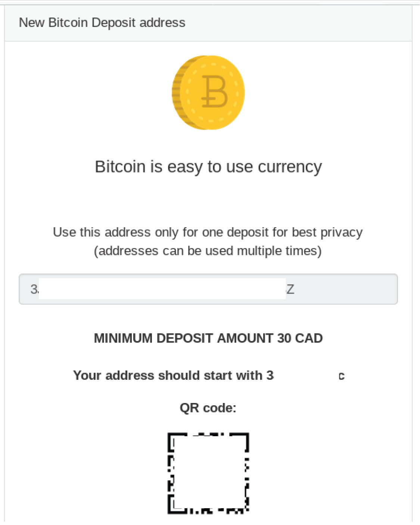Click the empty right side of the address field
The image size is (420, 525).
(345, 289)
